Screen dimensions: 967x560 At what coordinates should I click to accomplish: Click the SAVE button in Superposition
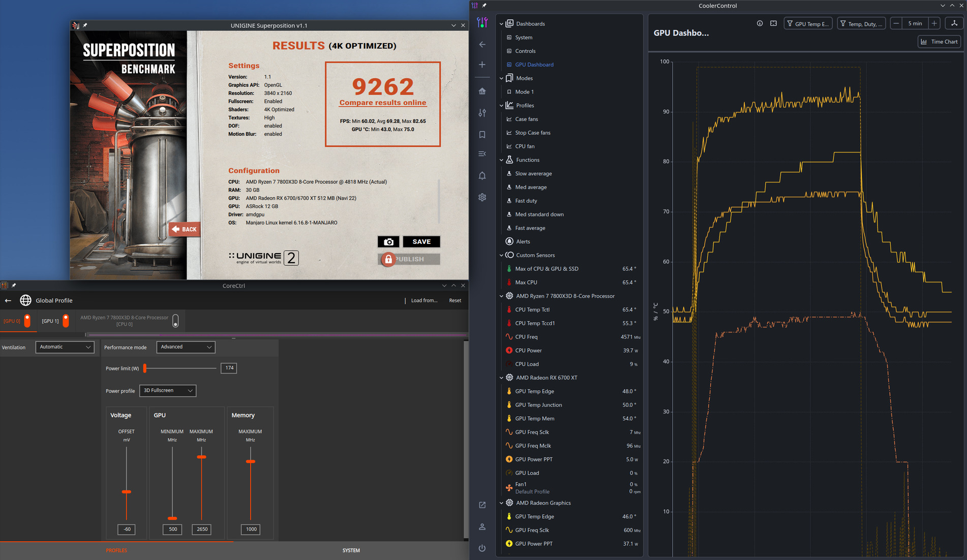click(421, 242)
